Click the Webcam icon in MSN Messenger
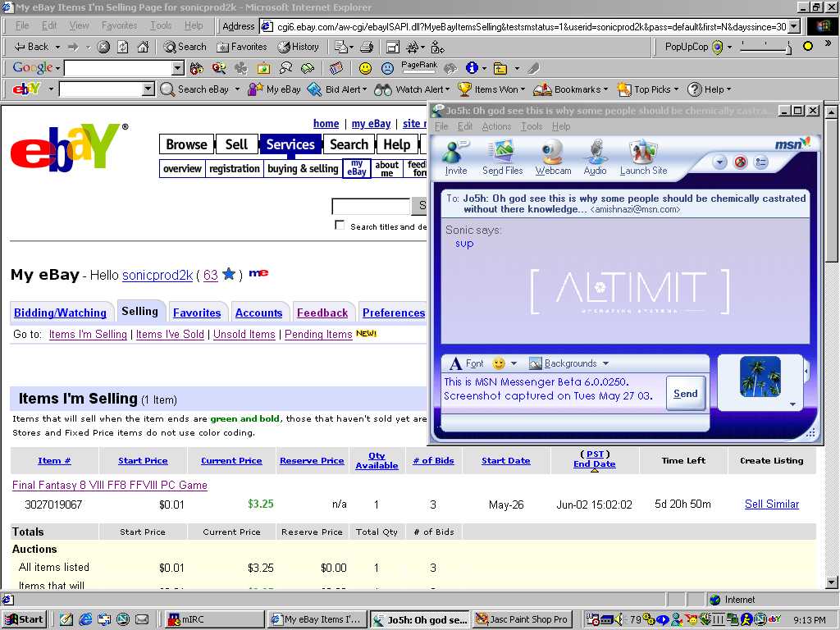Image resolution: width=840 pixels, height=630 pixels. [553, 153]
